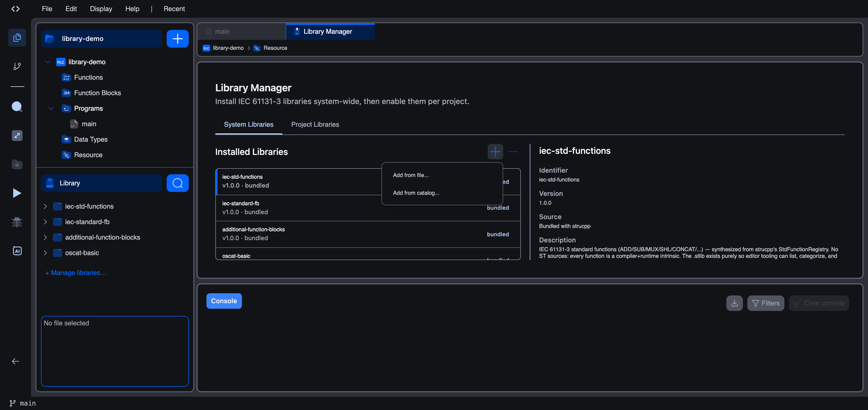868x410 pixels.
Task: Switch to Project Libraries tab
Action: [x=315, y=124]
